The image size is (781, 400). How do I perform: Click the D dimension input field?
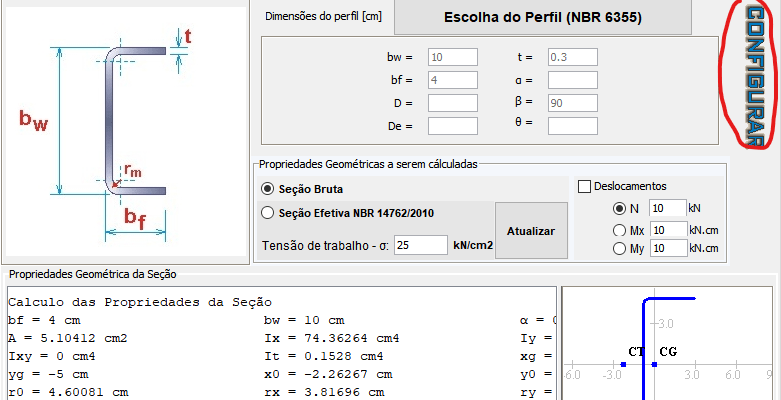click(453, 102)
